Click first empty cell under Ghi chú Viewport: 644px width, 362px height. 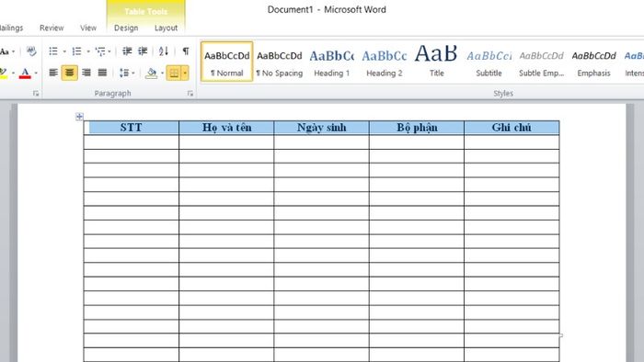coord(512,141)
